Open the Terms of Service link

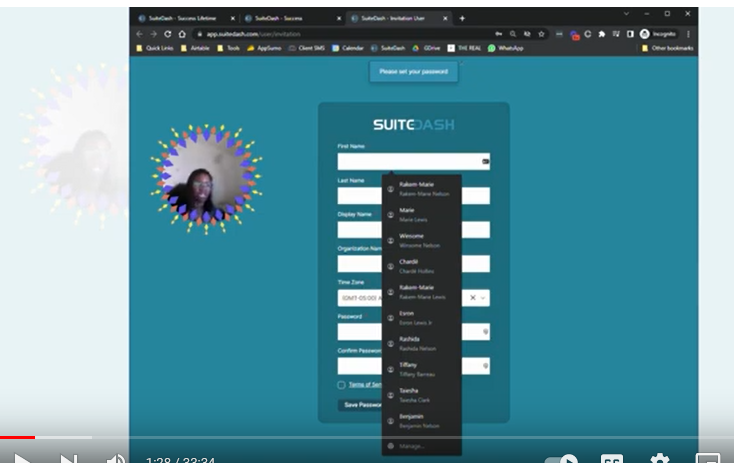[365, 385]
